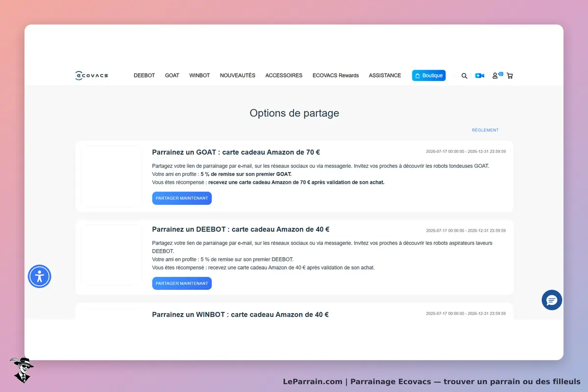Viewport: 588px width, 392px height.
Task: Open the ASSISTANCE menu
Action: pyautogui.click(x=385, y=75)
